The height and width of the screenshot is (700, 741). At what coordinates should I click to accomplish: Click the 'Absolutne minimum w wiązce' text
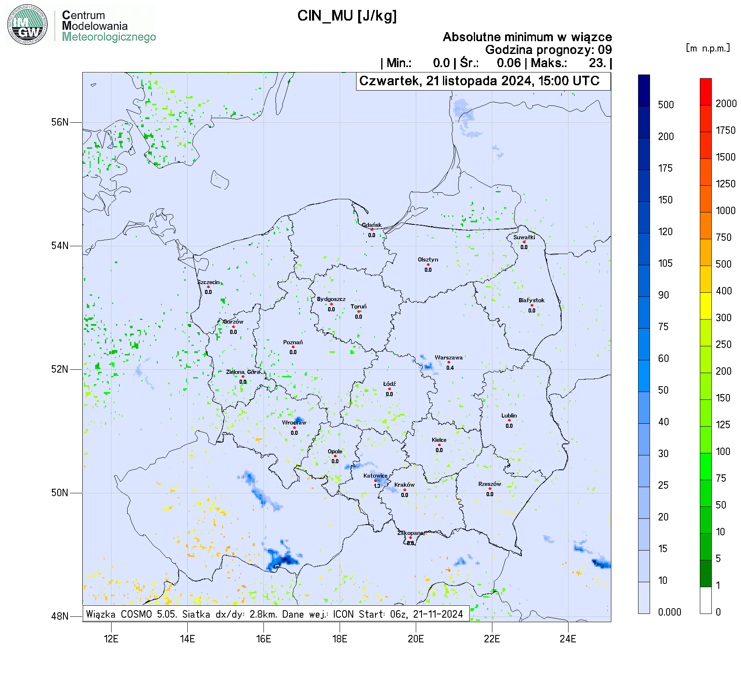click(x=527, y=37)
